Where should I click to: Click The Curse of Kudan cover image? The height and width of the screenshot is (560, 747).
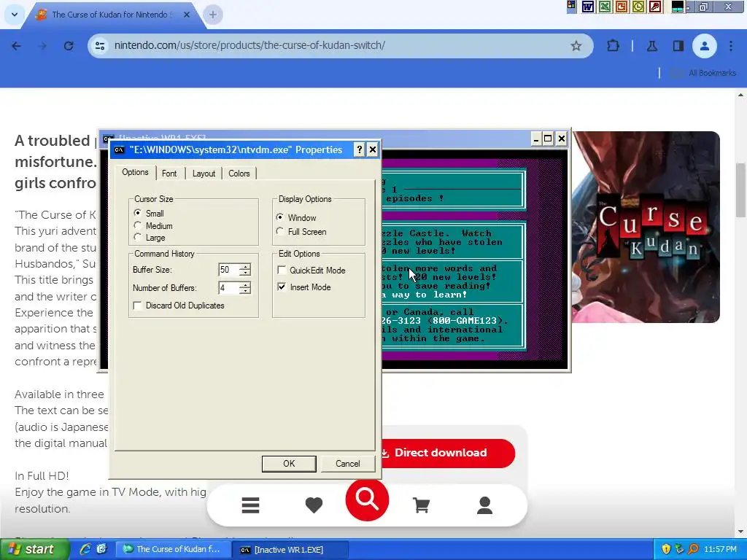pos(646,227)
